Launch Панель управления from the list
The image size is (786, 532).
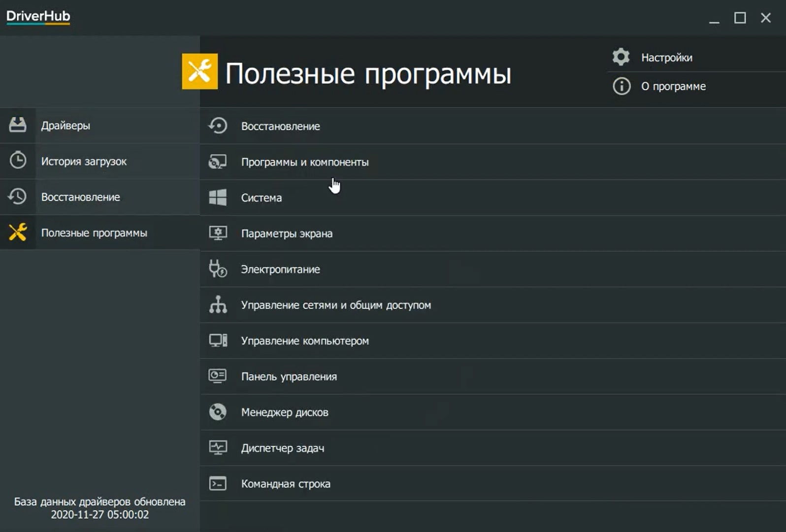[x=289, y=377]
